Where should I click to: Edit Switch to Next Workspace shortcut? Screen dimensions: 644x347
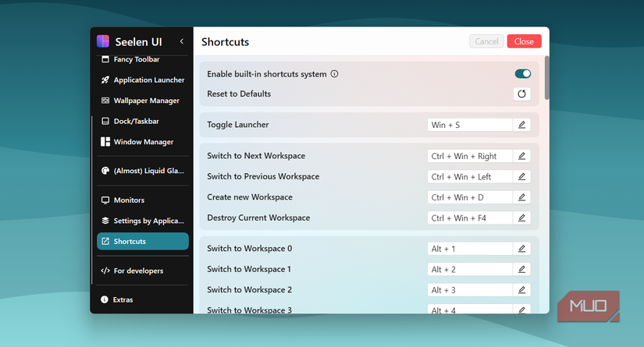coord(521,156)
